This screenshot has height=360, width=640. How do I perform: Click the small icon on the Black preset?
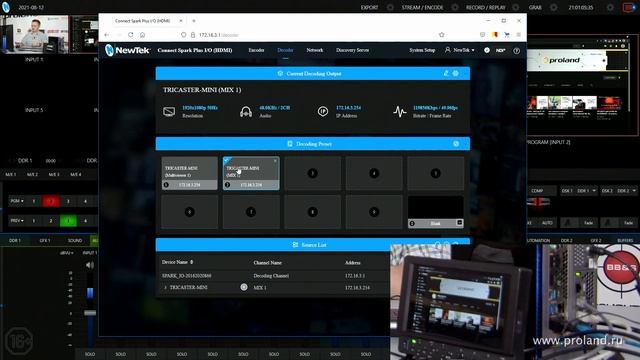pos(460,223)
